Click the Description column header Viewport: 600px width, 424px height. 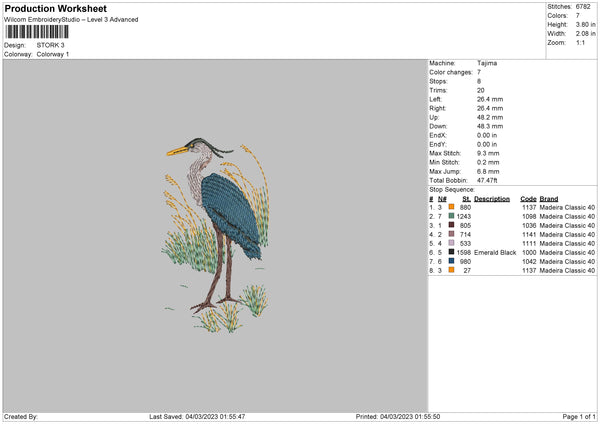[x=491, y=198]
